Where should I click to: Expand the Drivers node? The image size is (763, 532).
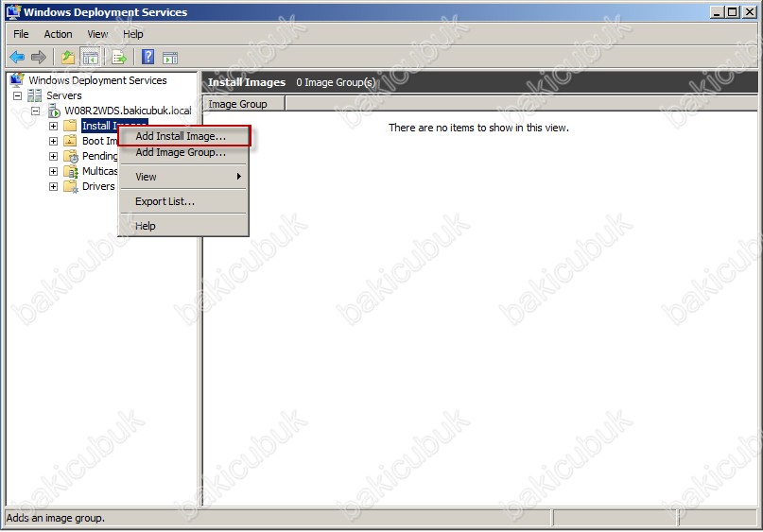point(54,186)
